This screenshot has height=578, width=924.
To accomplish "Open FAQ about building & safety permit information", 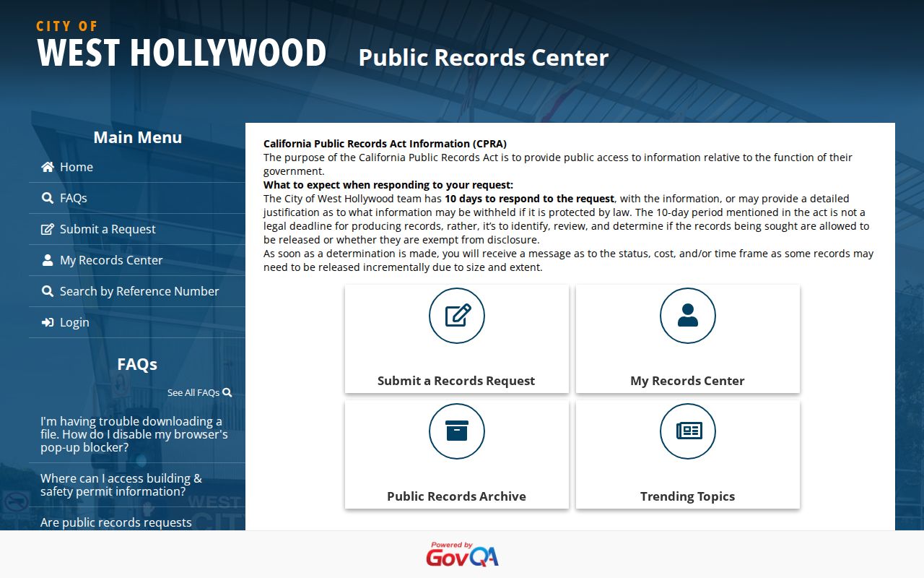I will click(x=121, y=485).
